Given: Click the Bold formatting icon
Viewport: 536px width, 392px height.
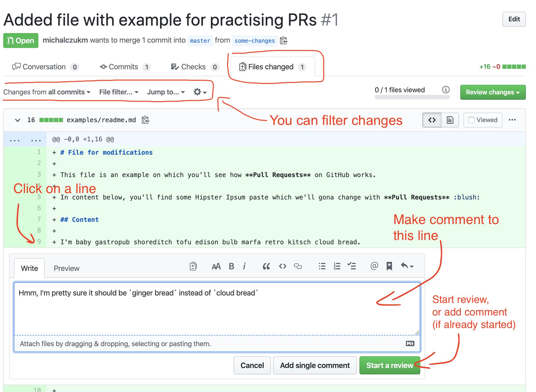Looking at the screenshot, I should click(231, 266).
